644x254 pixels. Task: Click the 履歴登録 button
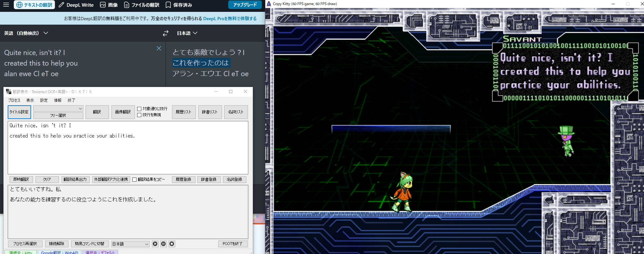[184, 179]
